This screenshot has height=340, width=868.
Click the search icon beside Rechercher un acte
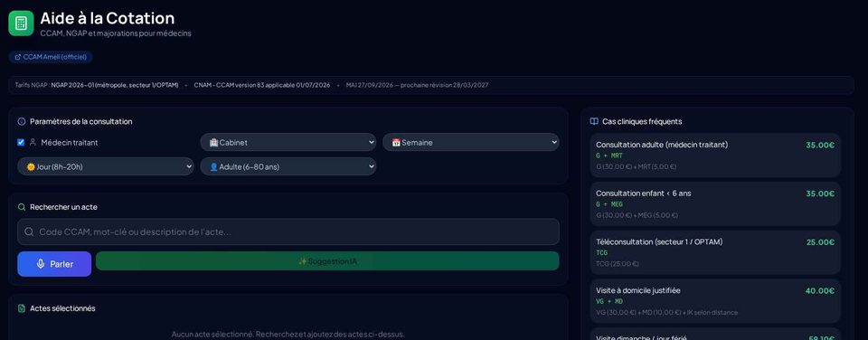pyautogui.click(x=22, y=207)
